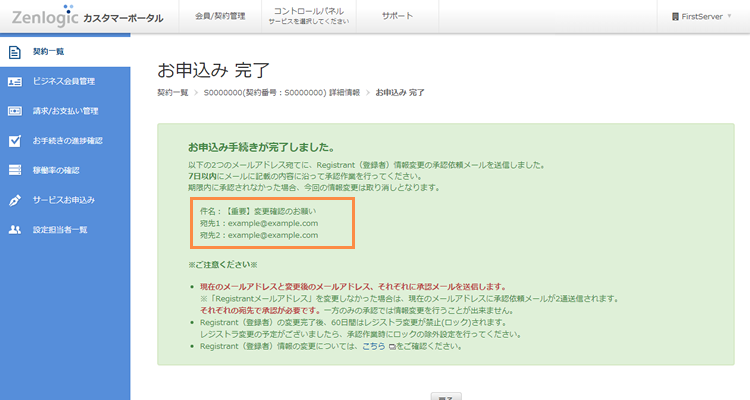Click the ビジネス会員管理 ID card icon
The image size is (750, 400).
(x=15, y=82)
